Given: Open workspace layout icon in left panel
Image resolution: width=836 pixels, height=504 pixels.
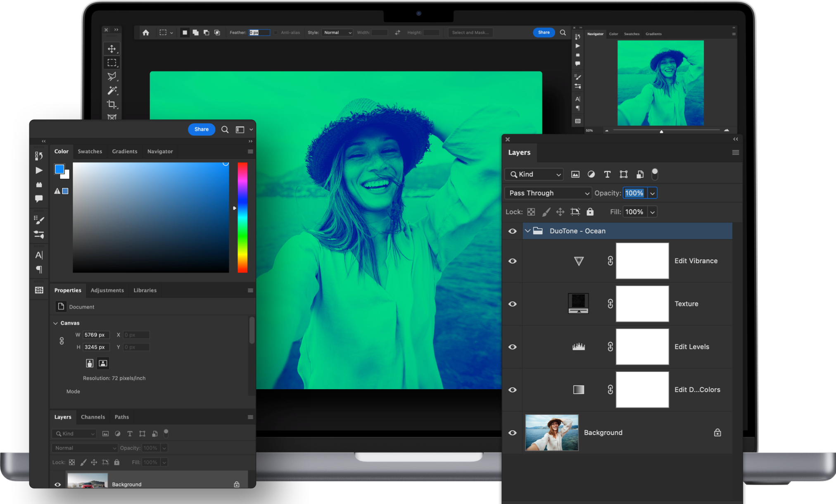Looking at the screenshot, I should (240, 130).
